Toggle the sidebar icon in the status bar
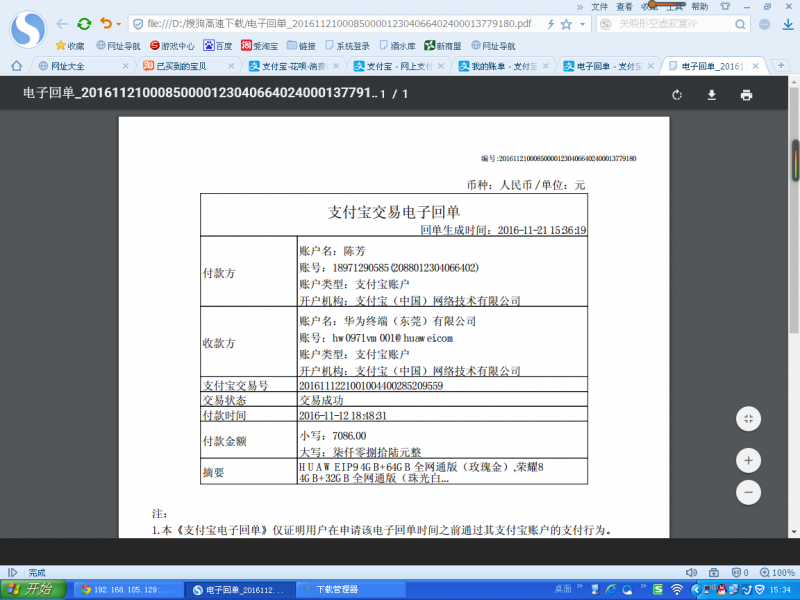The width and height of the screenshot is (800, 600). coord(13,572)
